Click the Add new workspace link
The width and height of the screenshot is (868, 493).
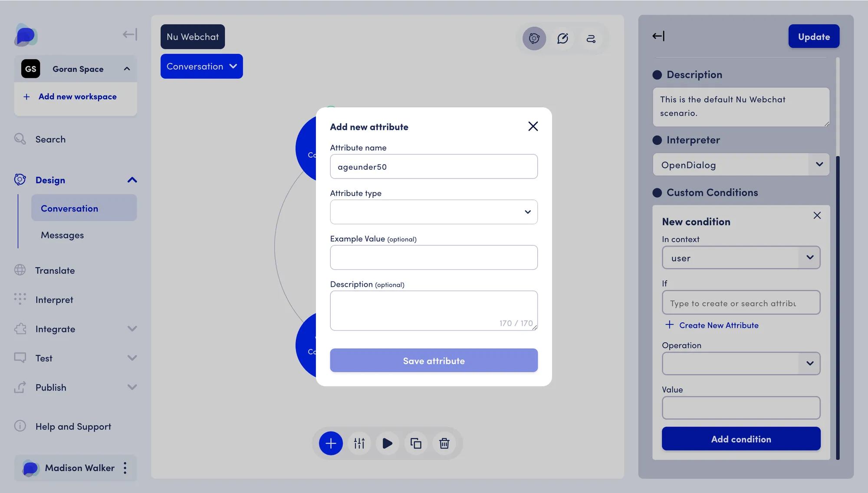[78, 96]
